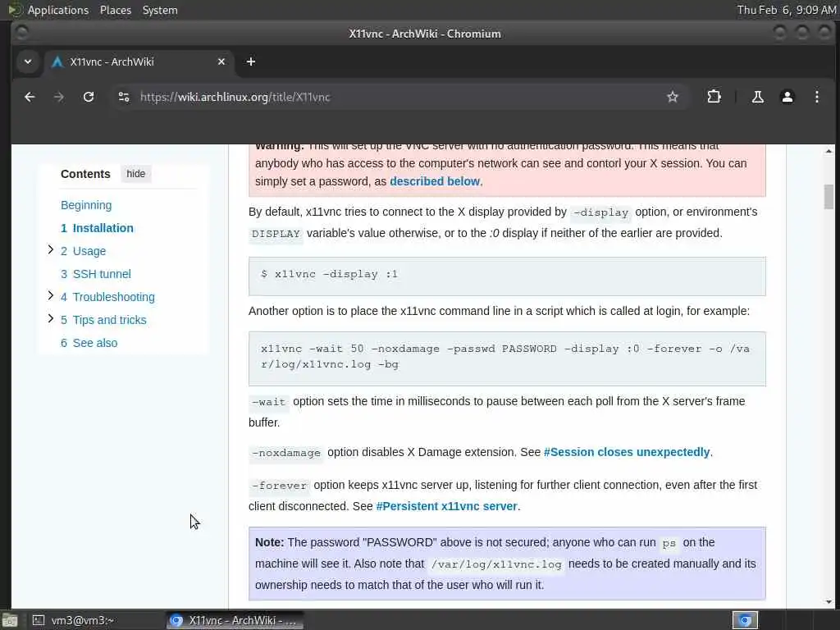Click the scrollbar up arrow
Image resolution: width=840 pixels, height=630 pixels.
829,152
